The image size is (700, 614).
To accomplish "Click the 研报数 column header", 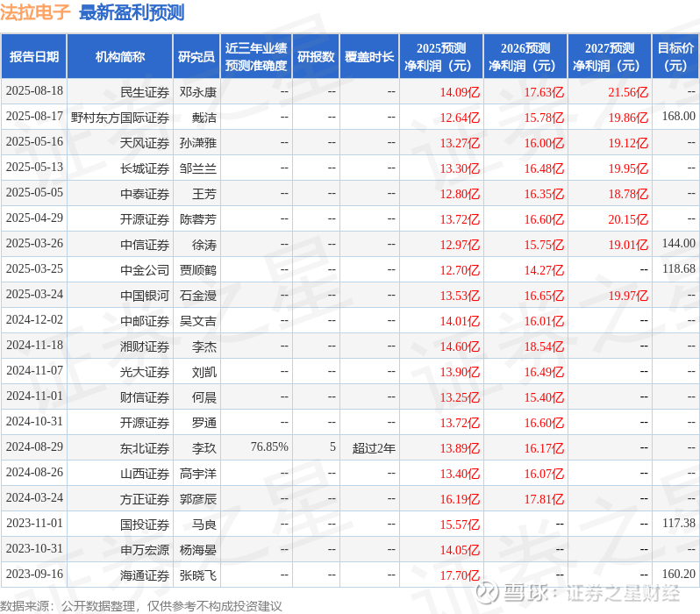I will (x=316, y=57).
